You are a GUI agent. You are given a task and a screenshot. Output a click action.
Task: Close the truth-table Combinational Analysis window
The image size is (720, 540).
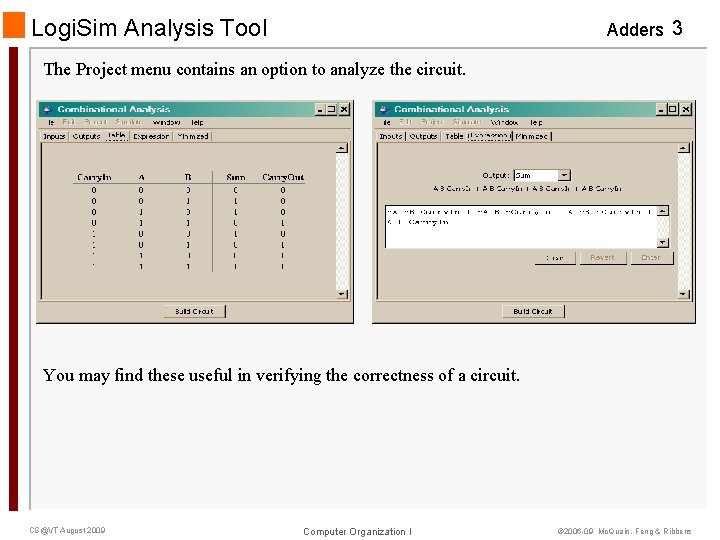pyautogui.click(x=344, y=109)
